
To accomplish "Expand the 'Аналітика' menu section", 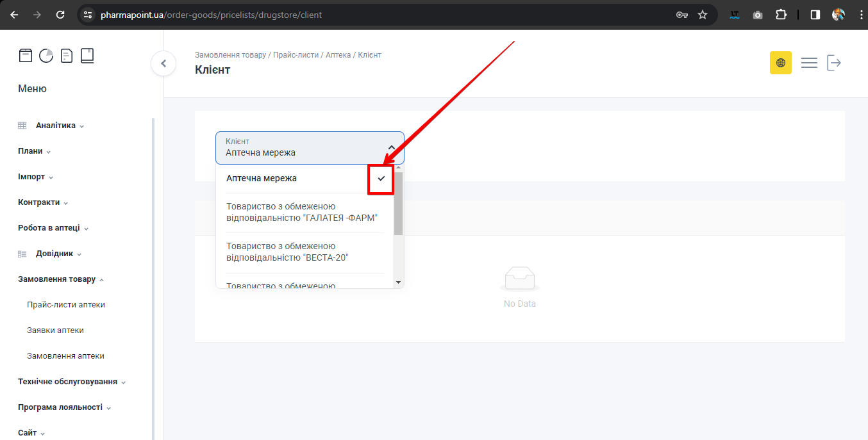I will (56, 126).
